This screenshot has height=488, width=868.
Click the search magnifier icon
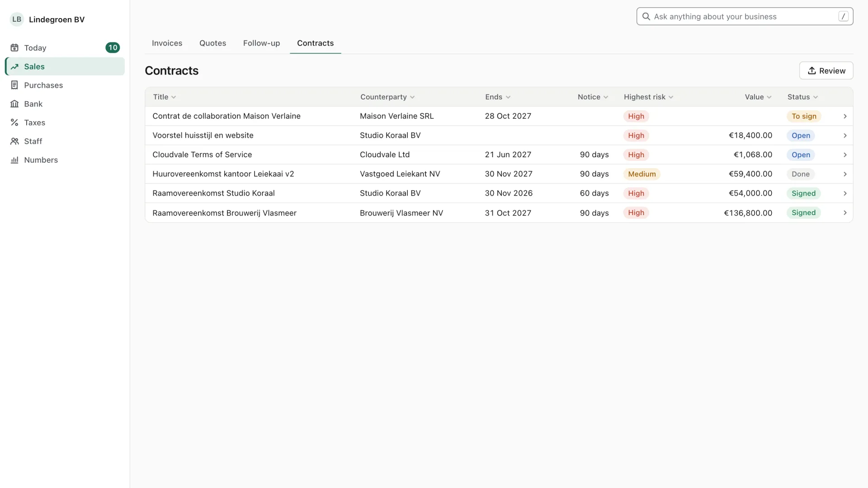click(x=646, y=17)
